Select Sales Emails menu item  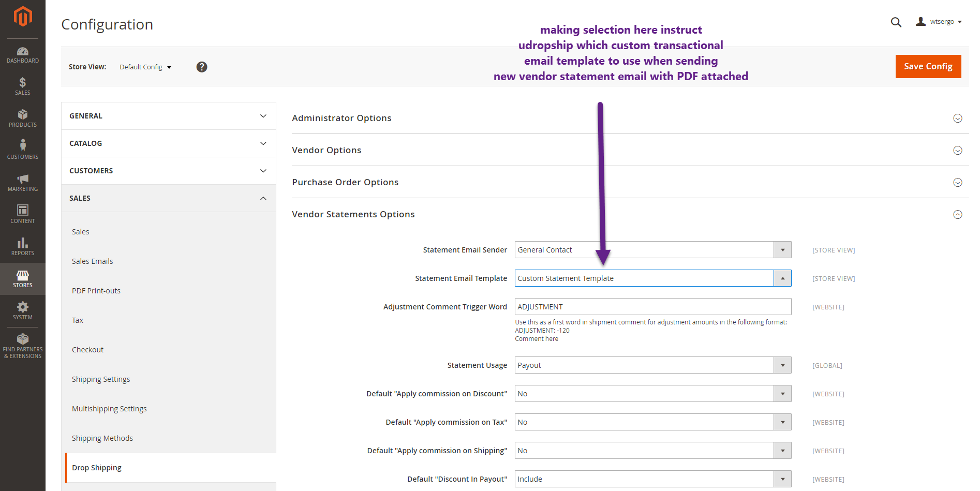(x=92, y=261)
